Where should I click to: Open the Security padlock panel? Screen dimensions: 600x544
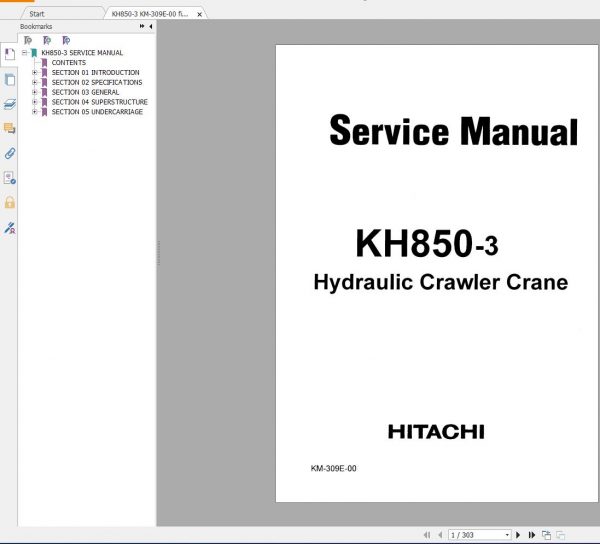tap(10, 202)
